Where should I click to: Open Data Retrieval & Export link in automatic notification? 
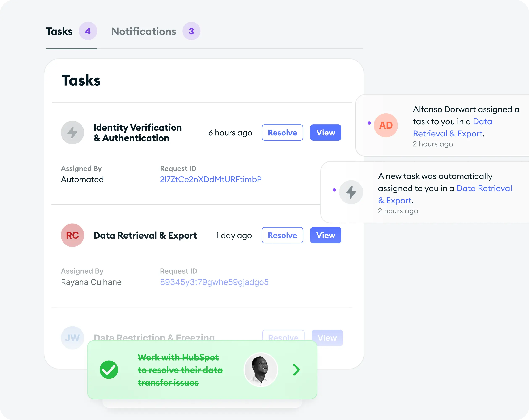[445, 194]
